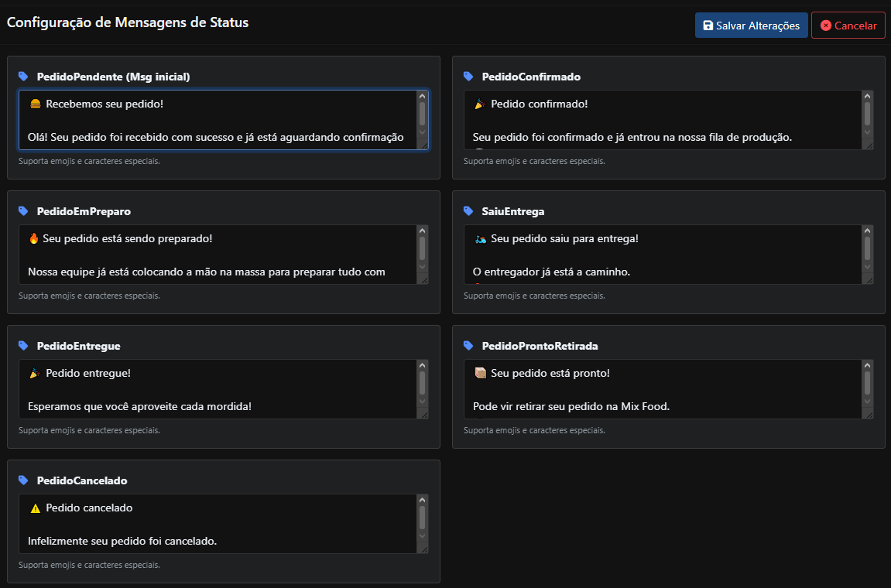Focus the PedidoEmPreparo message textarea
The image size is (891, 588).
[223, 255]
